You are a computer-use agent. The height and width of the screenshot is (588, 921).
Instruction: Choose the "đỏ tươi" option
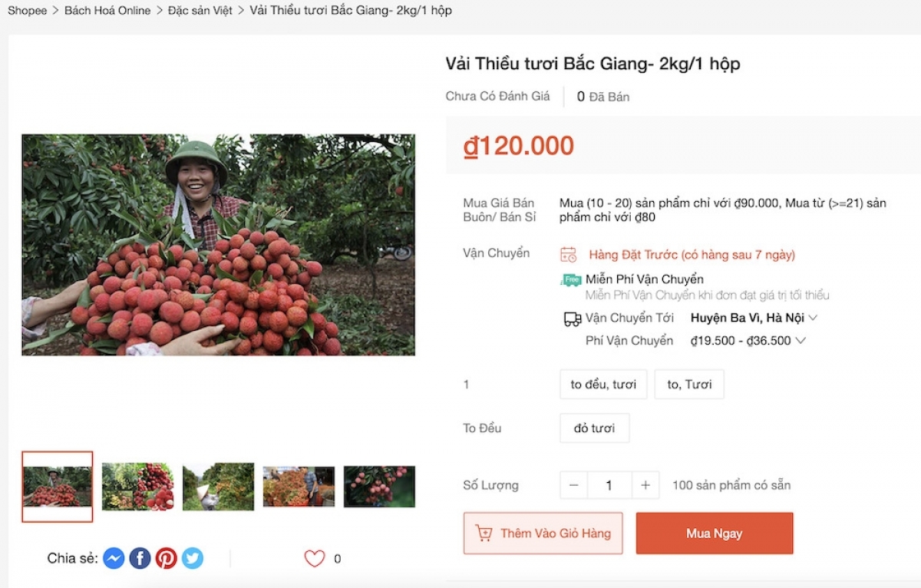point(595,428)
